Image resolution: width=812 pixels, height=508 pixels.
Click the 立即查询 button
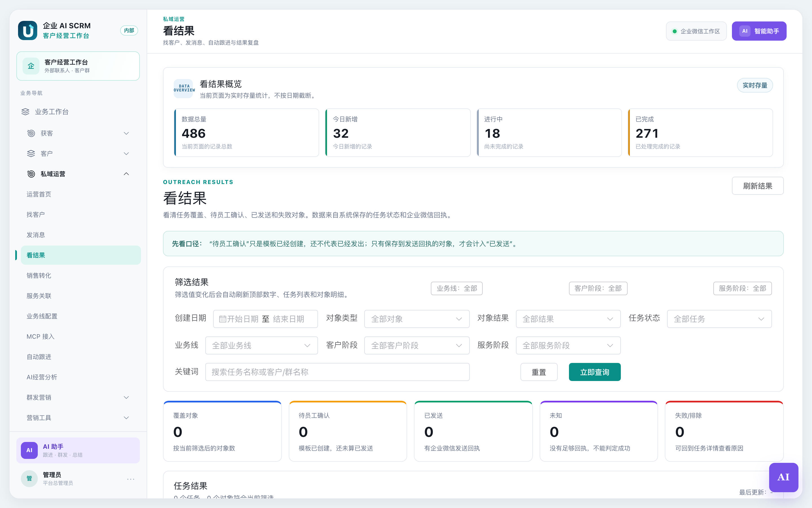(595, 372)
